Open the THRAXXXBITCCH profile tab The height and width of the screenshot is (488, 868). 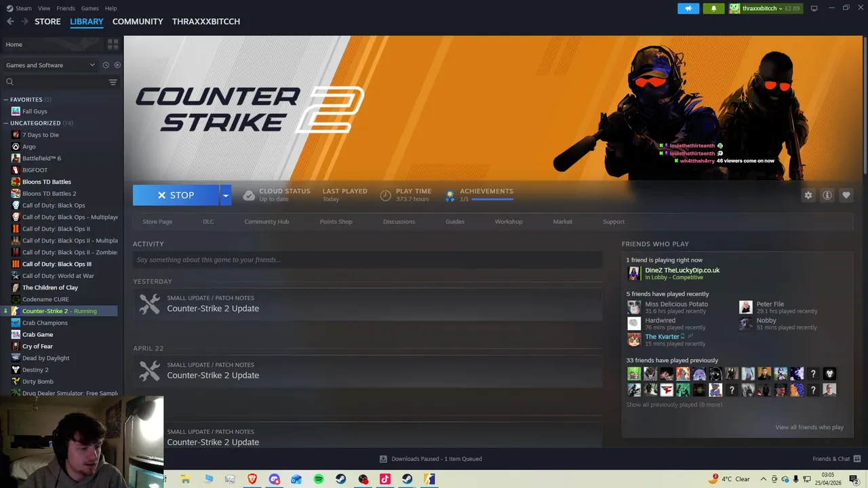click(x=206, y=22)
